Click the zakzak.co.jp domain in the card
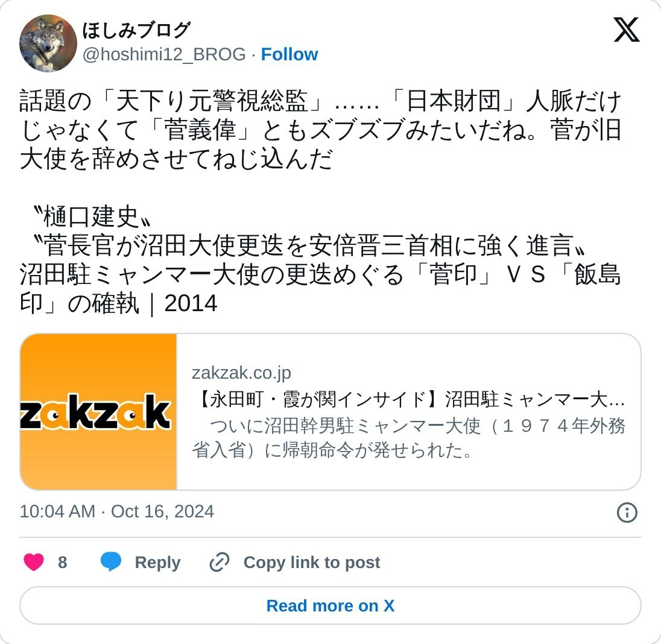 pos(241,373)
